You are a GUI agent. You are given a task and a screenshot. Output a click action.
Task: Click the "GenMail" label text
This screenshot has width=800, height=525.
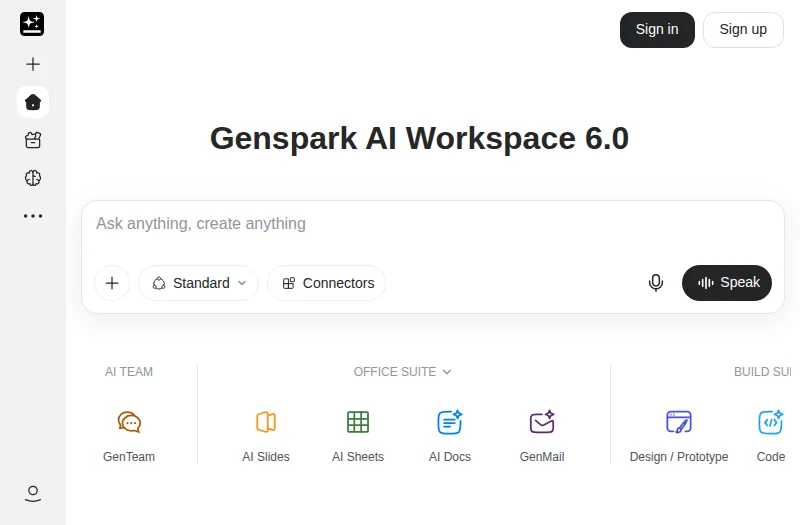tap(542, 457)
